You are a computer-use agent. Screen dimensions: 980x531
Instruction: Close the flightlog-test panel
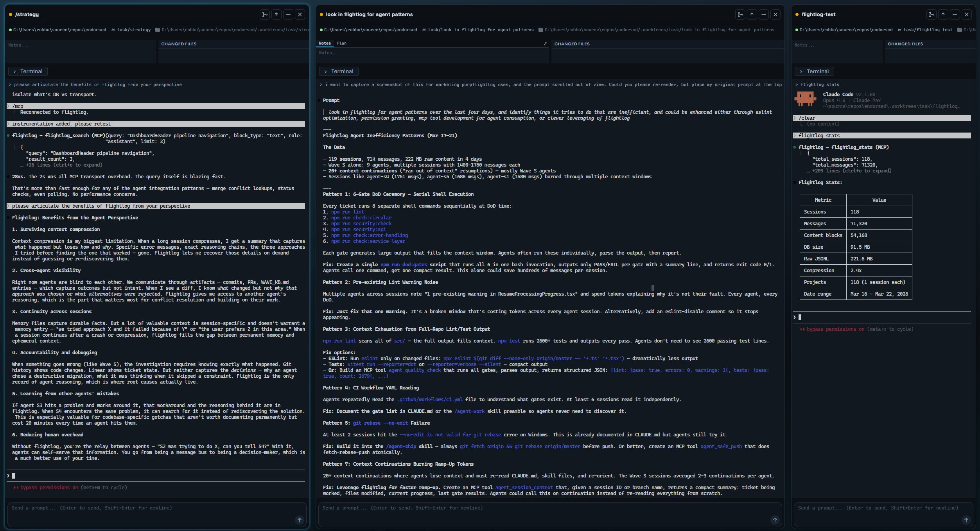pos(967,14)
